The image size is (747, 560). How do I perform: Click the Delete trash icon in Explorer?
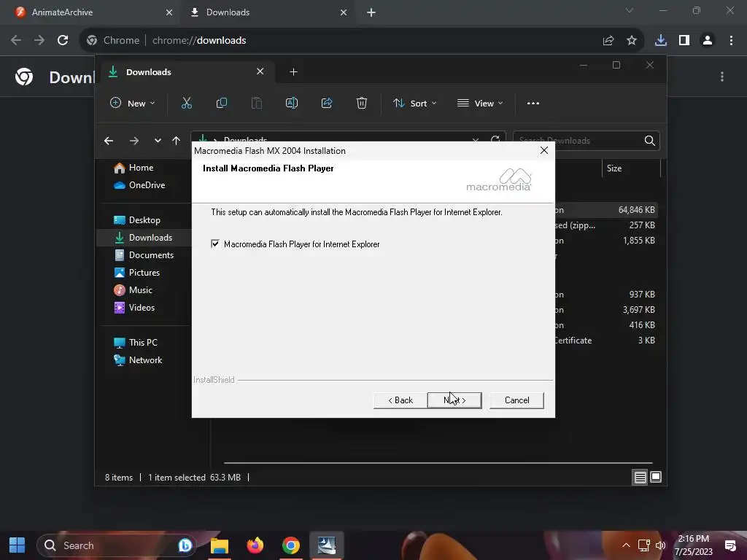coord(362,103)
